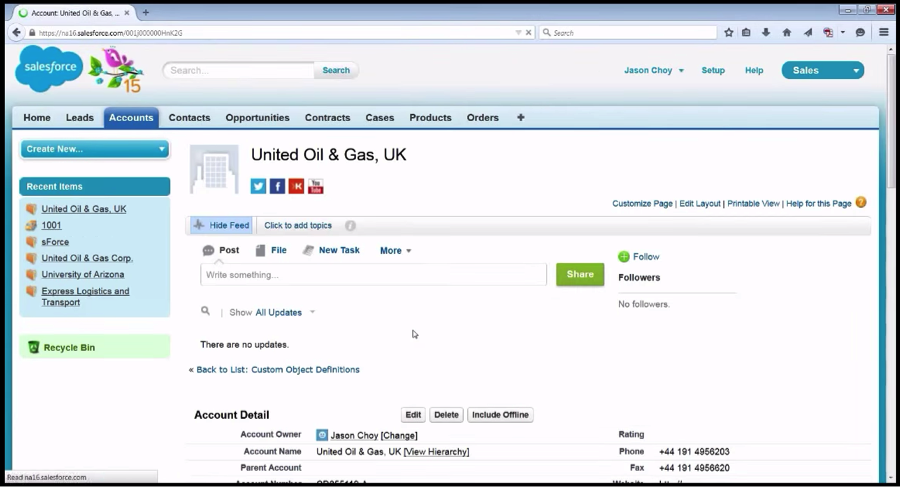
Task: Open the Cases tab
Action: [379, 117]
